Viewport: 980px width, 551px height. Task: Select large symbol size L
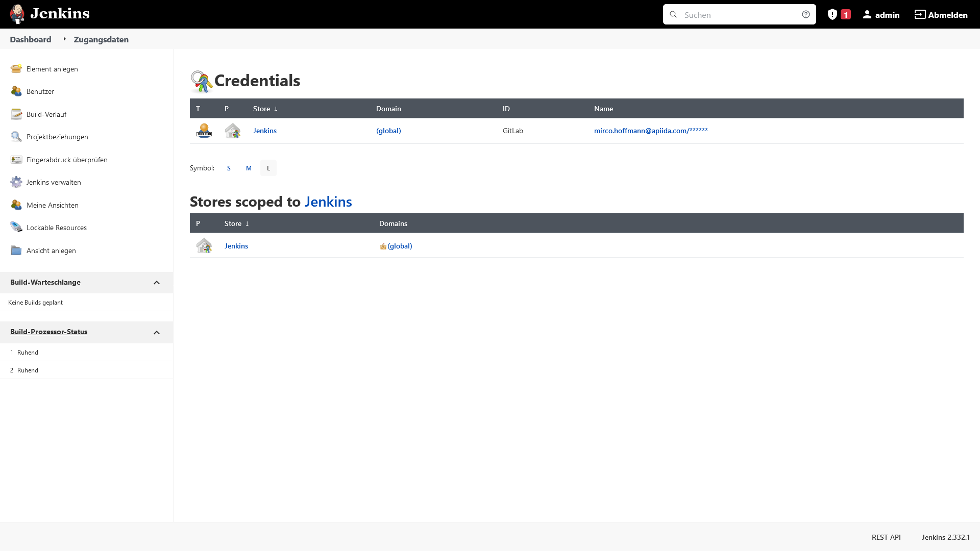268,168
